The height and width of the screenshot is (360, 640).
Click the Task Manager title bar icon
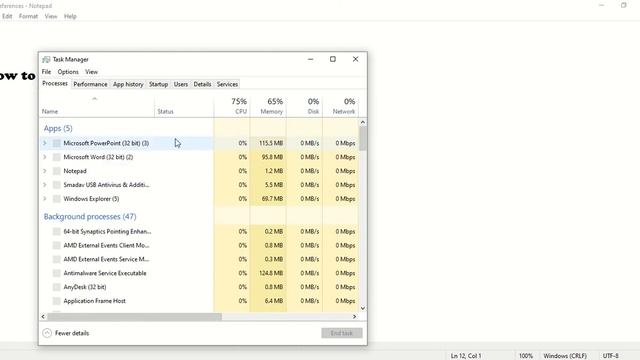coord(46,60)
